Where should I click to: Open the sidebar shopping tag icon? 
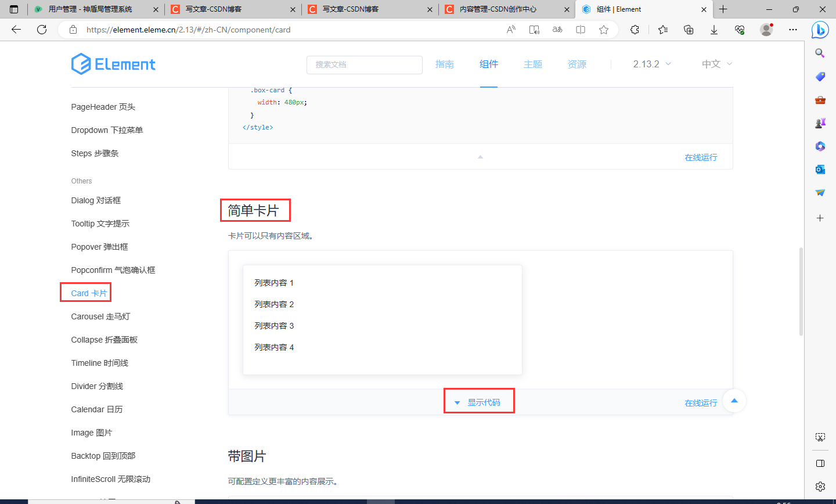tap(820, 77)
